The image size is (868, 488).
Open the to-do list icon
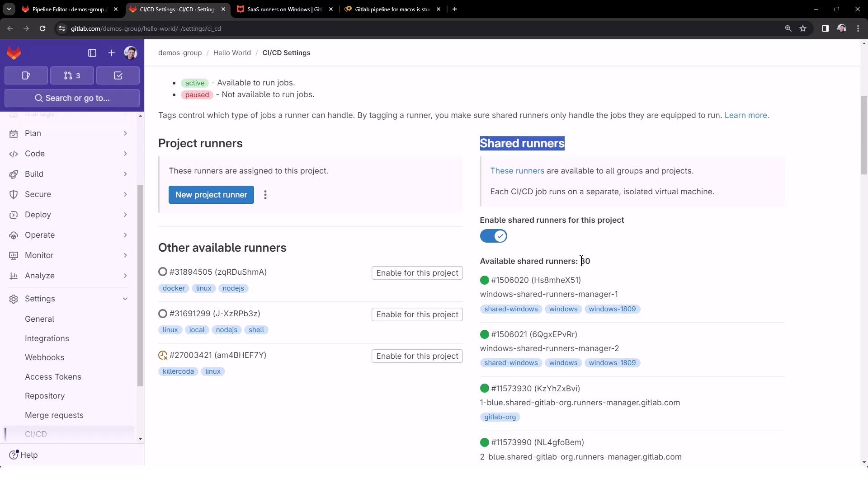(x=118, y=76)
